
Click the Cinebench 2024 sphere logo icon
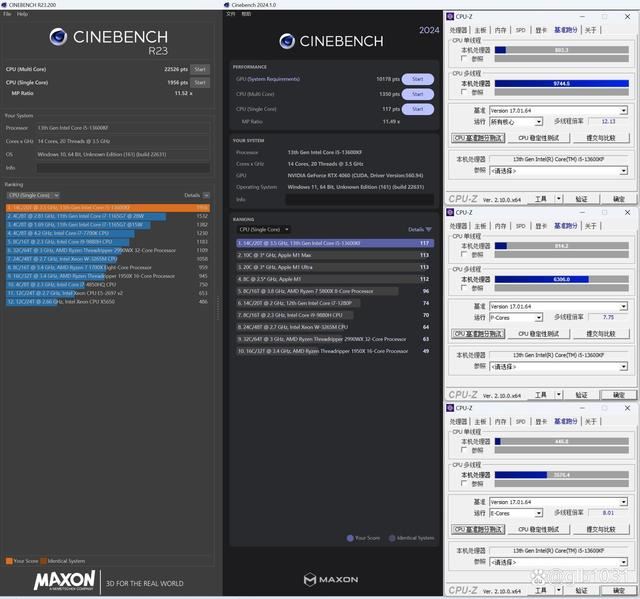click(x=287, y=41)
